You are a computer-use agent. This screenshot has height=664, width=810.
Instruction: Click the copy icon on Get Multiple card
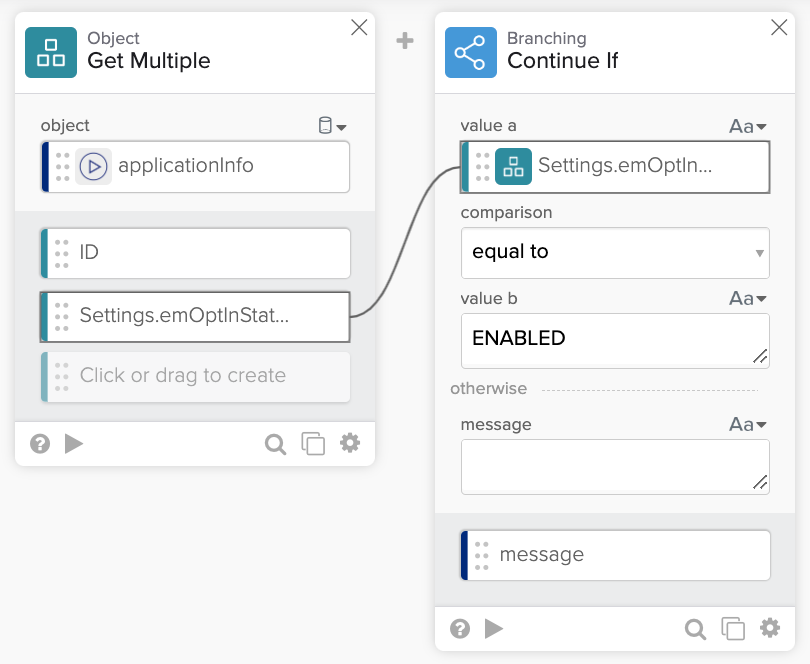coord(313,443)
